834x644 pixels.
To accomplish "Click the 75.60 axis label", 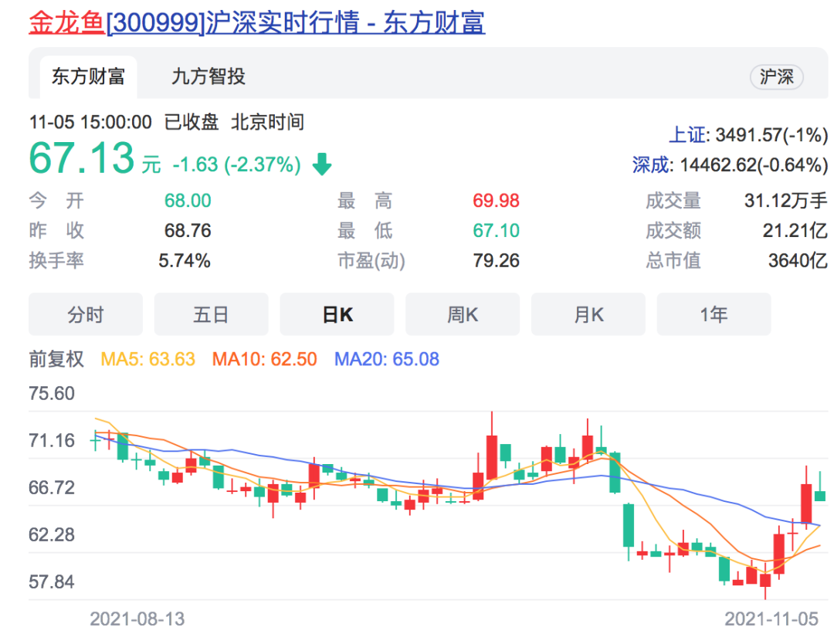I will [52, 394].
